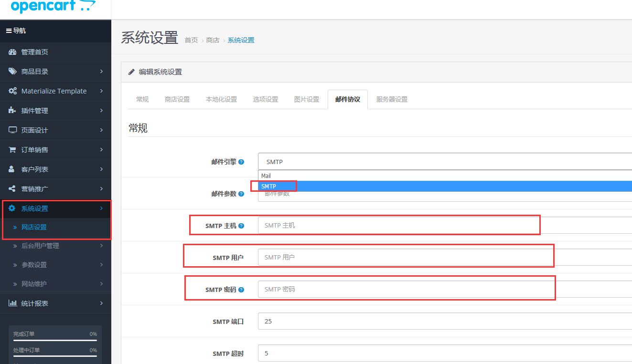The image size is (632, 364).
Task: Click the tags icon beside 商品目录
Action: tap(13, 72)
